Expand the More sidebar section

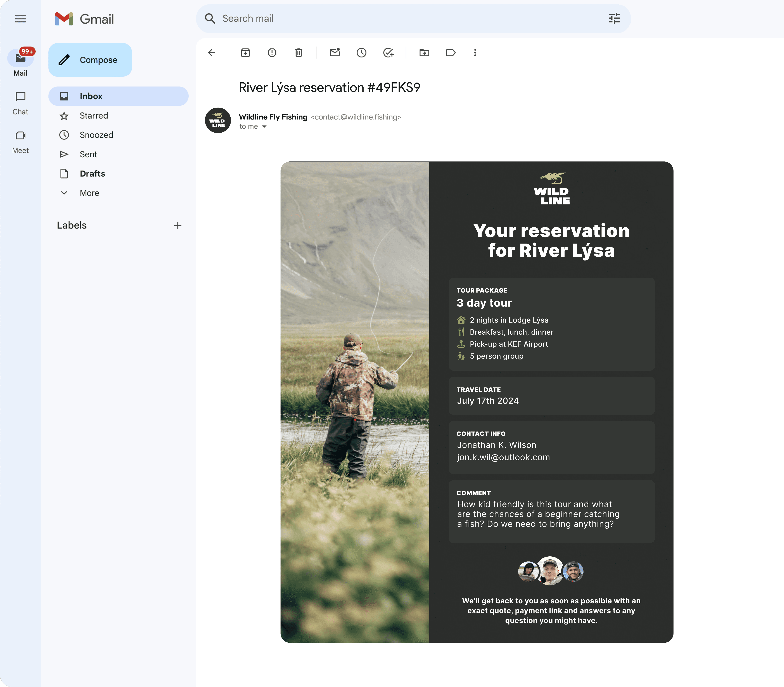tap(89, 193)
